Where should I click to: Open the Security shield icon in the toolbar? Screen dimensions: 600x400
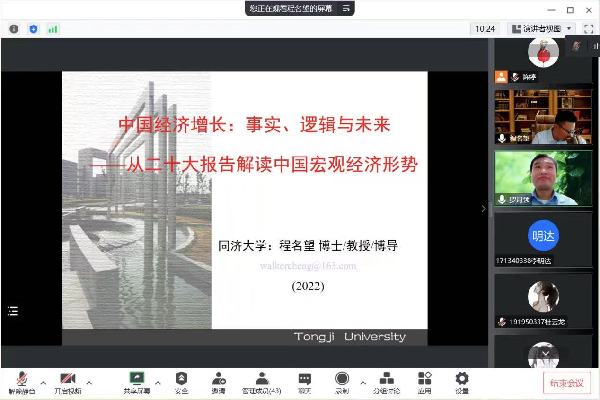[x=181, y=380]
